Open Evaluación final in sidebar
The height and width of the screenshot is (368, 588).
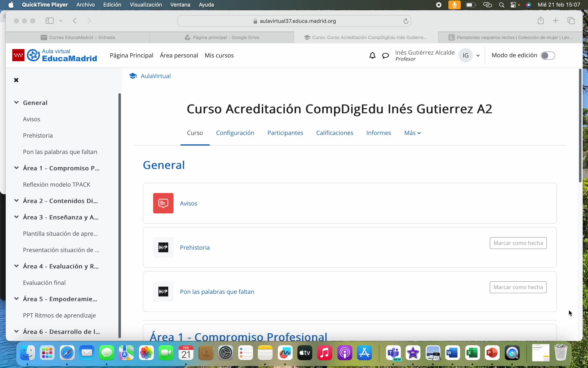(x=44, y=283)
